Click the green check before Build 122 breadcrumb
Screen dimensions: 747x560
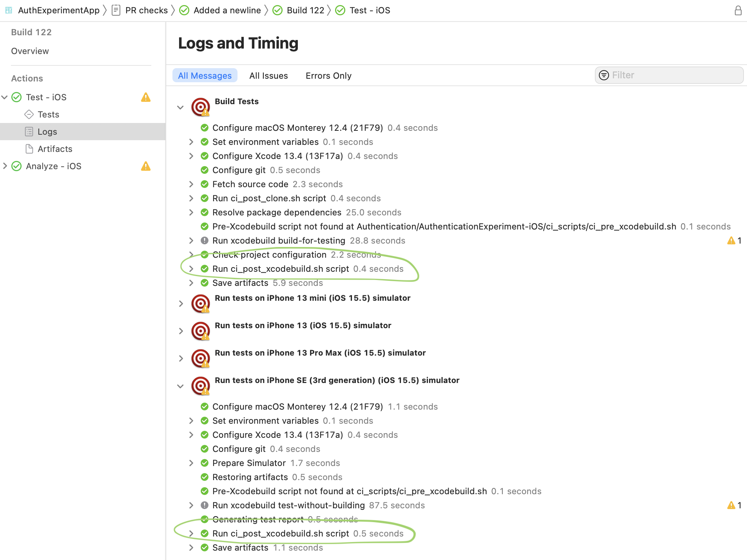tap(277, 11)
